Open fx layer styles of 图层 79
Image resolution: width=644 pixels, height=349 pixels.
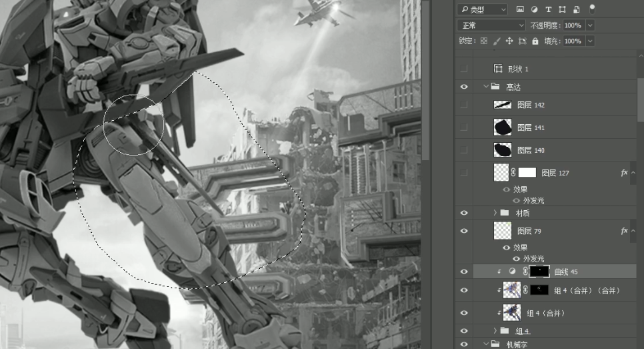pos(624,231)
